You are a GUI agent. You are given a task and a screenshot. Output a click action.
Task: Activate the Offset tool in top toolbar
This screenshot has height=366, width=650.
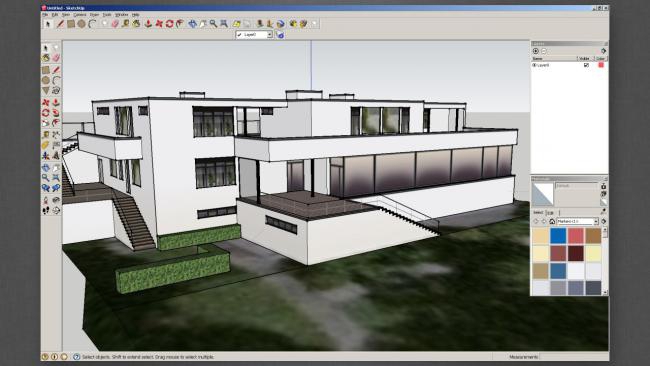pos(179,24)
